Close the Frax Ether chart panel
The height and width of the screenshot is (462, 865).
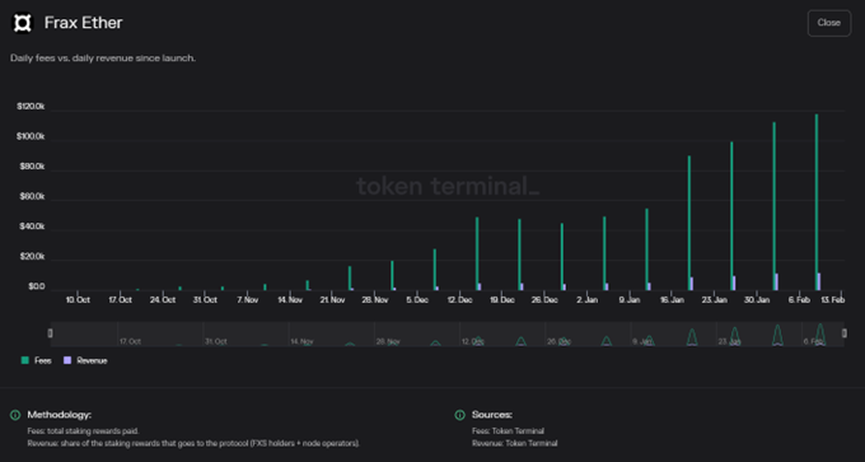829,23
